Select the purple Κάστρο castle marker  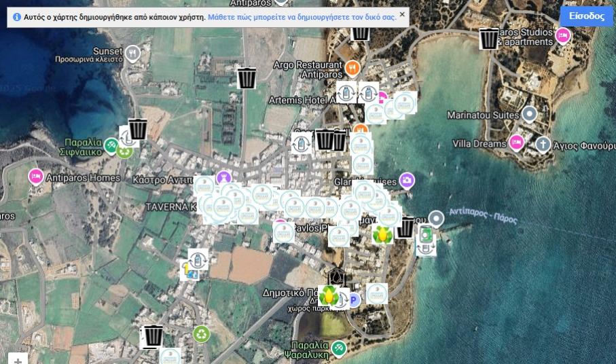pos(223,178)
